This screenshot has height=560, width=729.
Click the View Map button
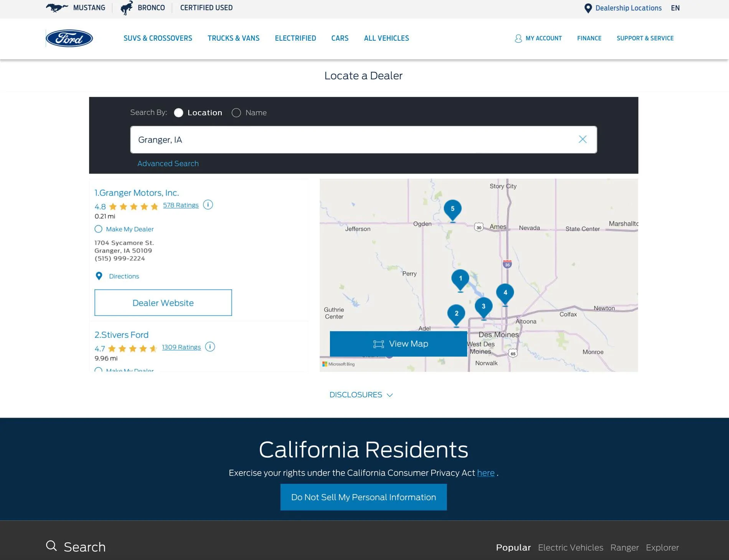tap(398, 344)
